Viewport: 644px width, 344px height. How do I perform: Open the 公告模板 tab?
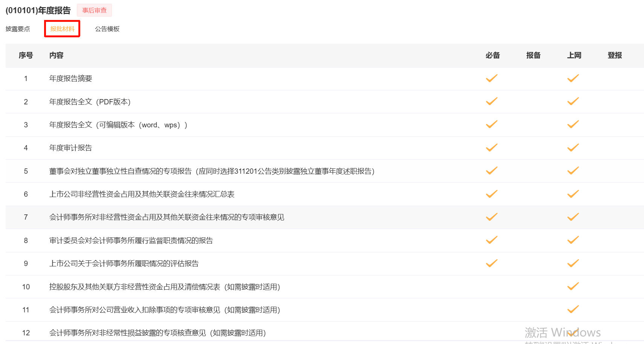pyautogui.click(x=107, y=29)
